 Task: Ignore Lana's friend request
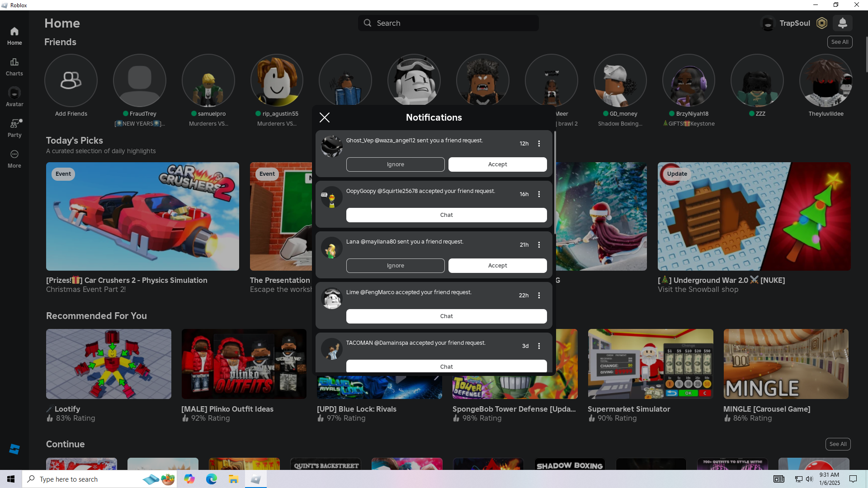[395, 266]
